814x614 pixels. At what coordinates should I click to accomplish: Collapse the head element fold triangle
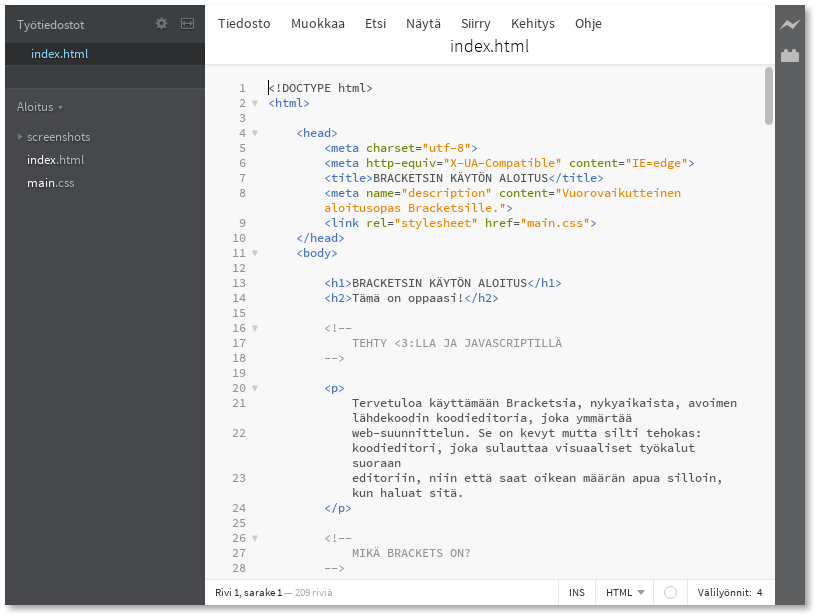tap(254, 133)
